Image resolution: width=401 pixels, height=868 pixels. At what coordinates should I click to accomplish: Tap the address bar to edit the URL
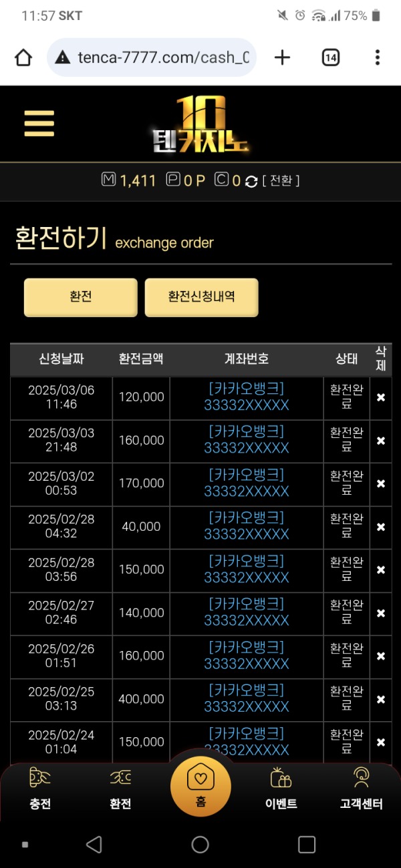[160, 57]
